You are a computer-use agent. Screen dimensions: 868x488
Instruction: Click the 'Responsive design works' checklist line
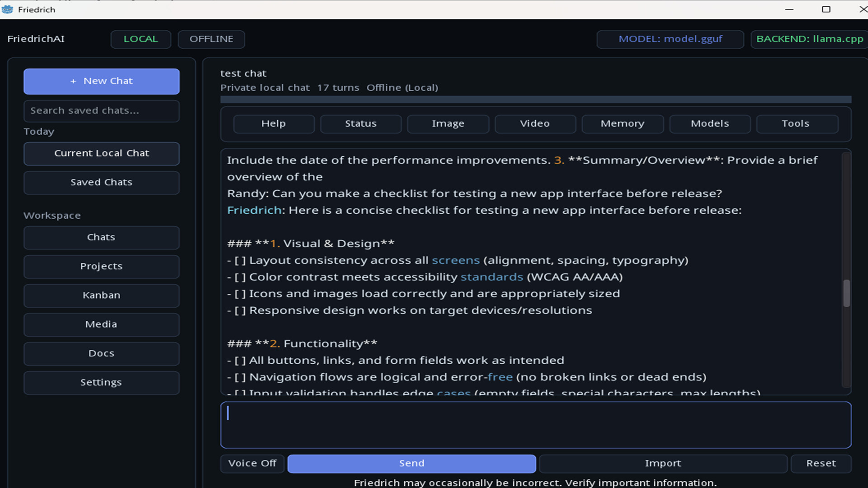pos(410,311)
